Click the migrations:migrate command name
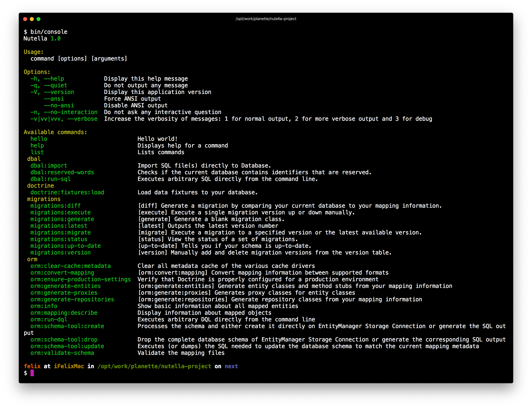 point(61,232)
